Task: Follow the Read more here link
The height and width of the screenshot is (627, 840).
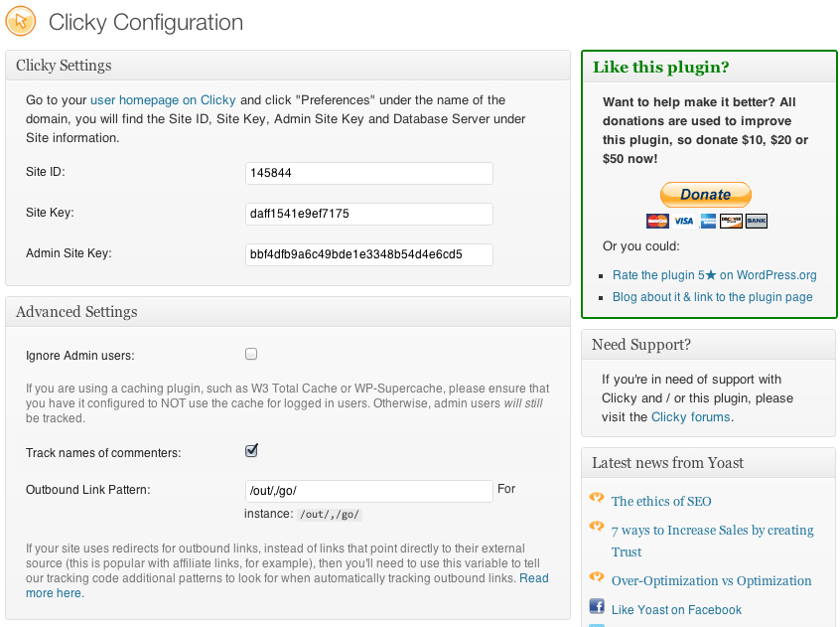Action: coord(287,585)
